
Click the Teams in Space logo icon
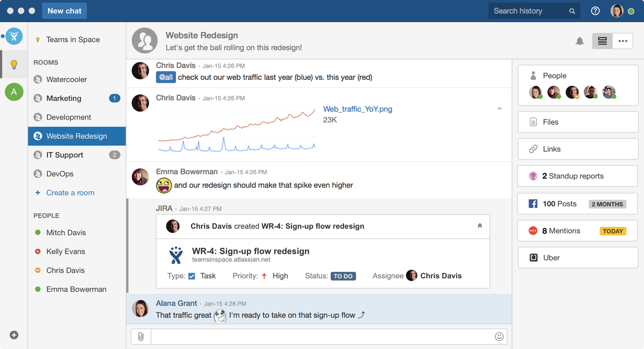pos(13,36)
